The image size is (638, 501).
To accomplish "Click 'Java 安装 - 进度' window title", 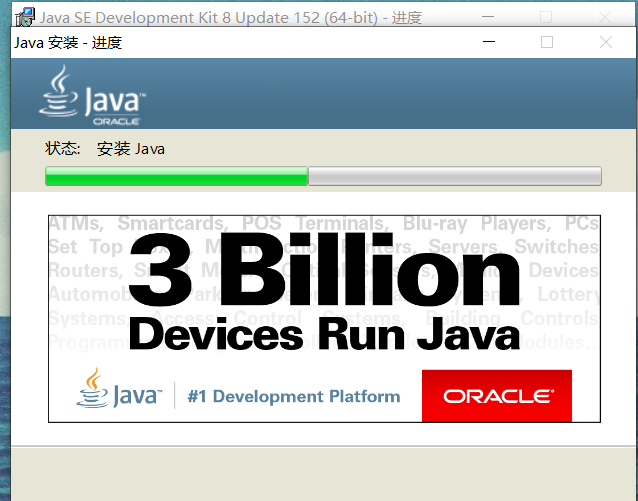I will (x=68, y=42).
